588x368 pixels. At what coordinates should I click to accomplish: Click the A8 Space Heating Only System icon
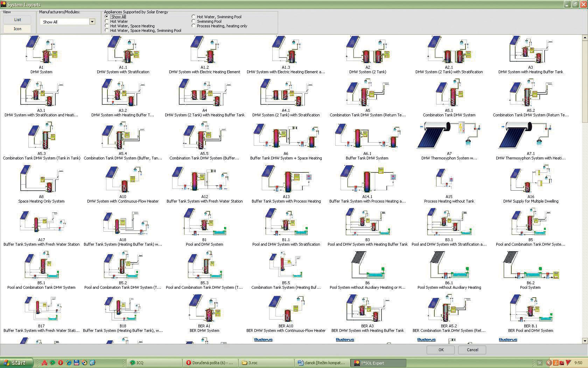[41, 179]
